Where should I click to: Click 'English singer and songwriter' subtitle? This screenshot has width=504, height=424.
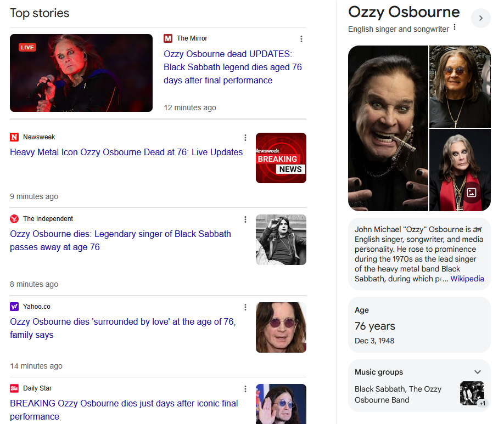tap(398, 29)
